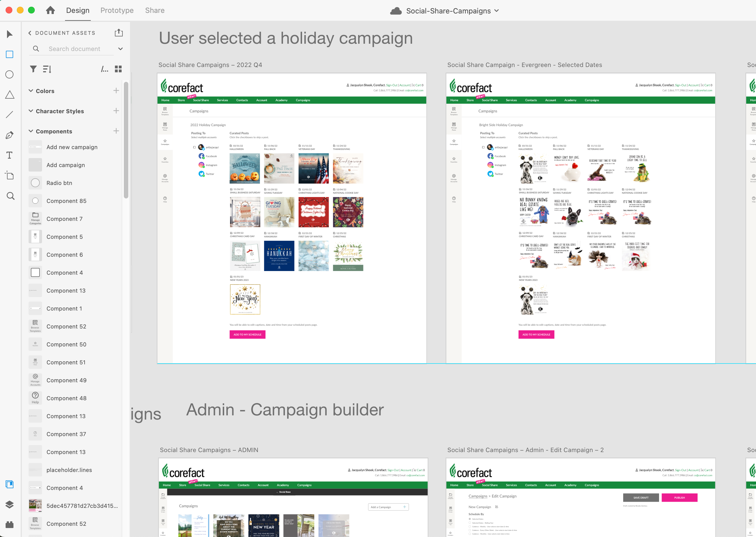The width and height of the screenshot is (756, 537).
Task: Uncheck the 10/31/22 Halloween post checkbox
Action: click(231, 145)
